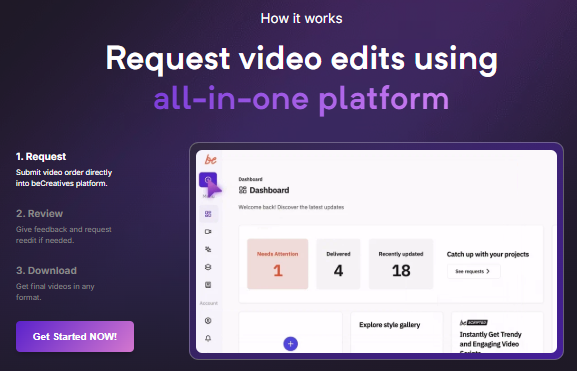Screen dimensions: 577x371
Task: Click the stacked-layers icon in the sidebar
Action: 208,267
